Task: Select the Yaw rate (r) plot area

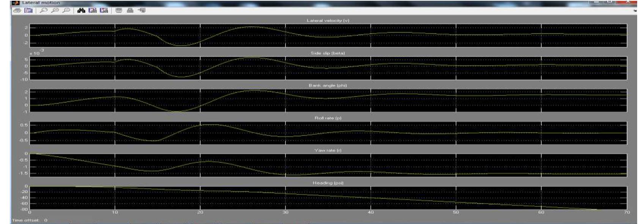Action: [328, 166]
